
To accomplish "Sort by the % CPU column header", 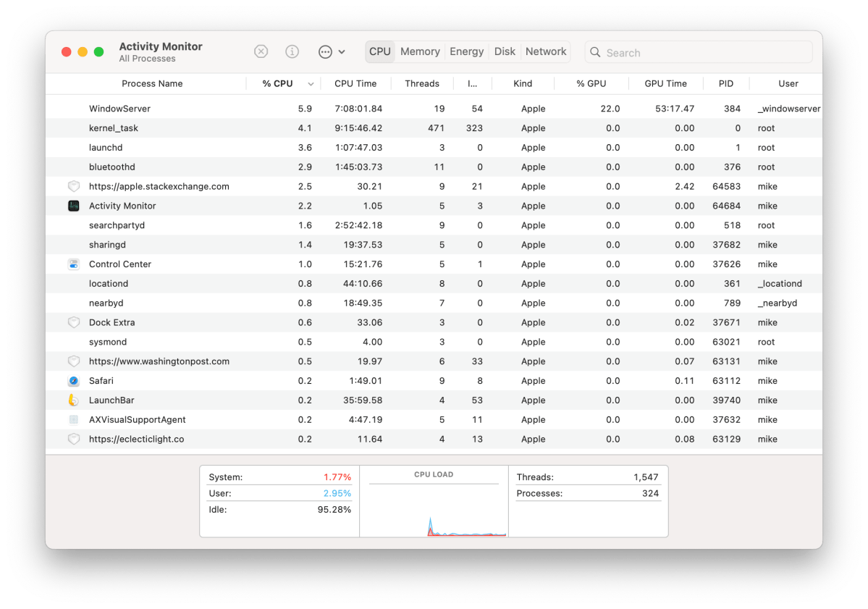I will pos(278,83).
